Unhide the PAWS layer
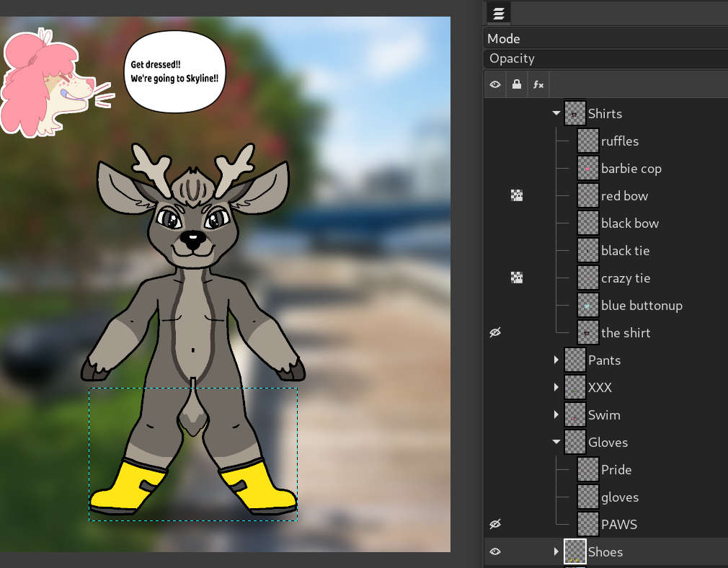The height and width of the screenshot is (568, 728). (x=495, y=524)
